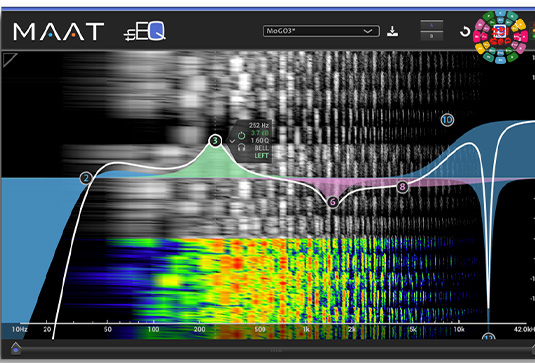The image size is (535, 363).
Task: Select EQ band node 2
Action: click(x=86, y=178)
